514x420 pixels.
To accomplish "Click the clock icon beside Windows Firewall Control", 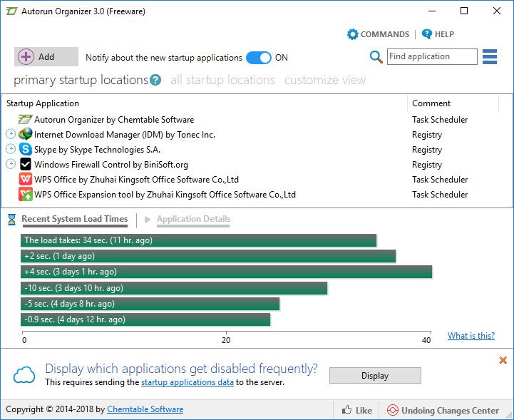I will point(11,165).
